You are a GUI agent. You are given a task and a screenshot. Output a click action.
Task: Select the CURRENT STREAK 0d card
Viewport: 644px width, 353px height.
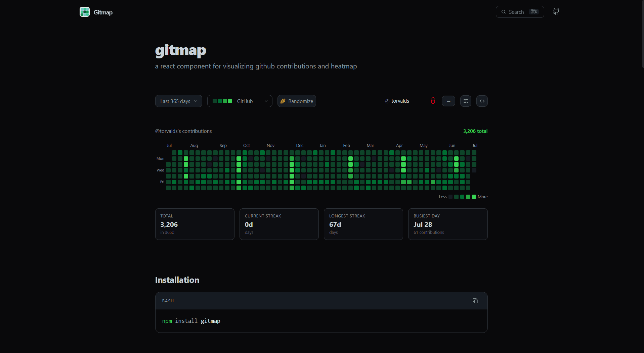coord(279,224)
